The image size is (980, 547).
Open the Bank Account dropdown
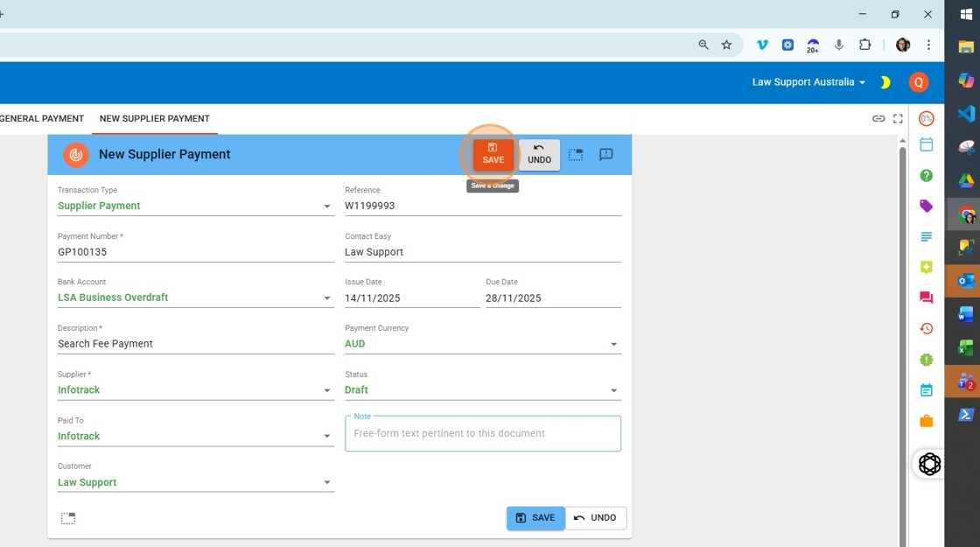point(327,298)
